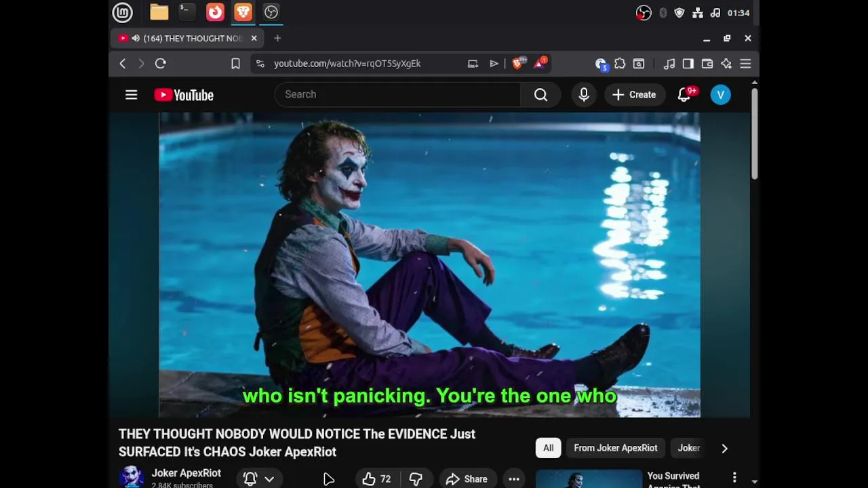Viewport: 868px width, 488px height.
Task: Open the OBS Studio panel icon
Action: click(271, 12)
